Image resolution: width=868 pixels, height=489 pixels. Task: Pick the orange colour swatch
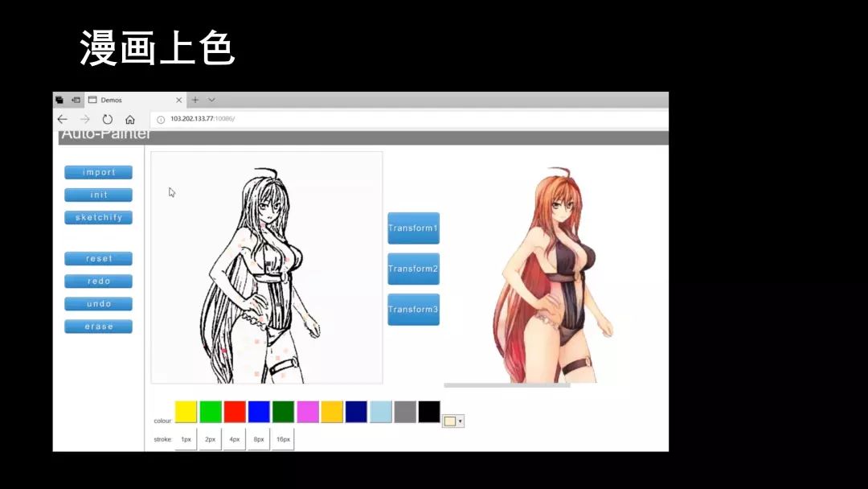[x=332, y=412]
